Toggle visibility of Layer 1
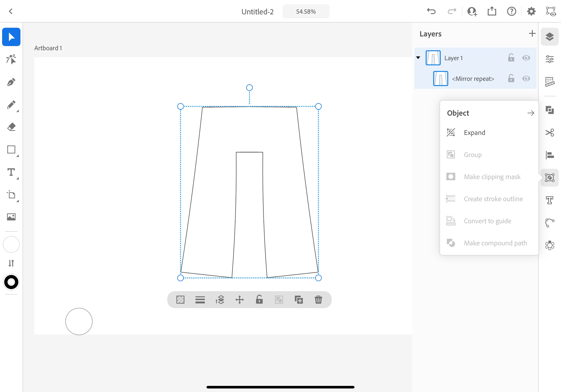Viewport: 561px width, 392px height. coord(526,58)
